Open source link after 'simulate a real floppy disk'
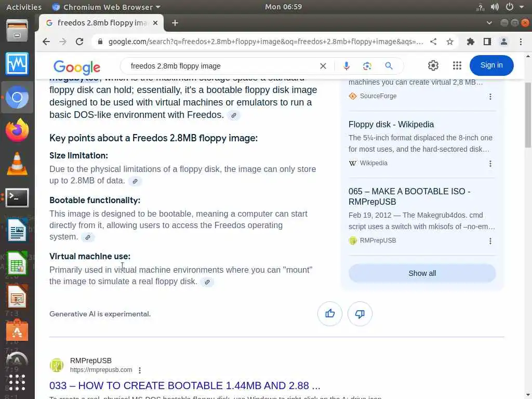 click(207, 282)
